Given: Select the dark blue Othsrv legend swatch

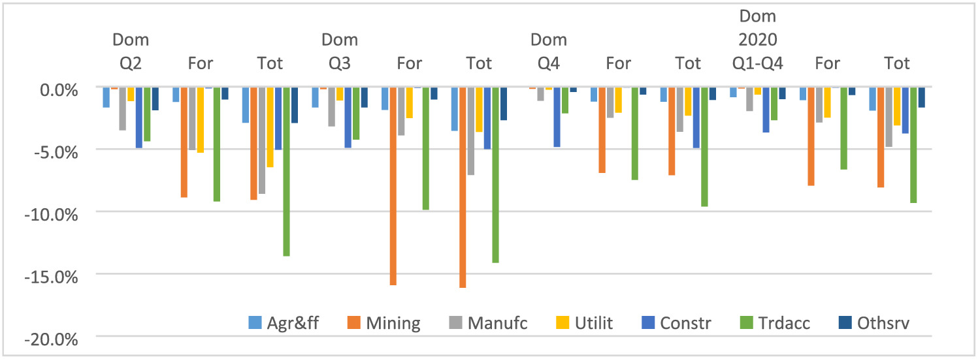Looking at the screenshot, I should point(844,323).
